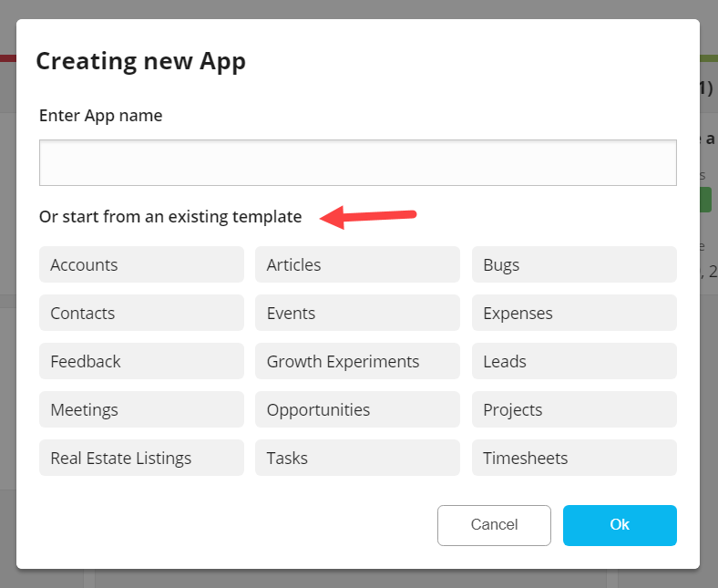
Task: Select the Contacts template
Action: click(141, 314)
